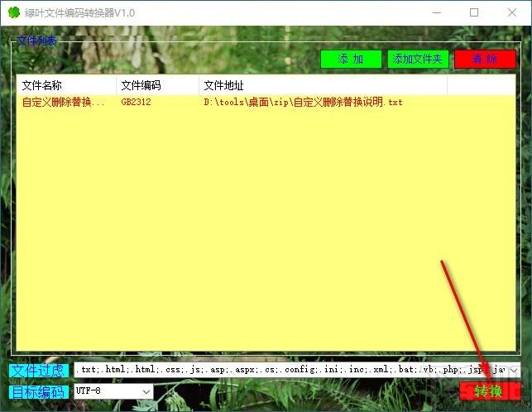Click the green leaf app icon

(14, 12)
